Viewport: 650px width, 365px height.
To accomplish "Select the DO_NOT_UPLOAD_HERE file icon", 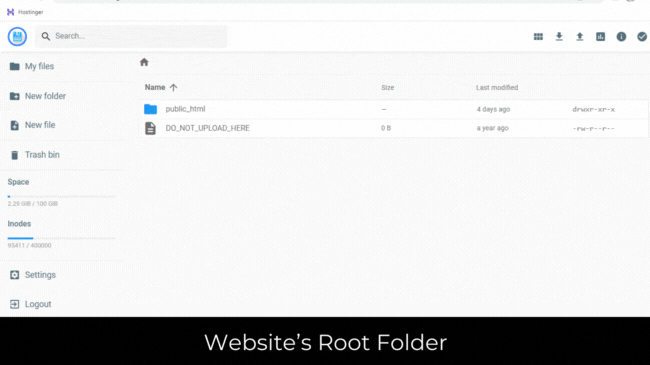I will (150, 128).
